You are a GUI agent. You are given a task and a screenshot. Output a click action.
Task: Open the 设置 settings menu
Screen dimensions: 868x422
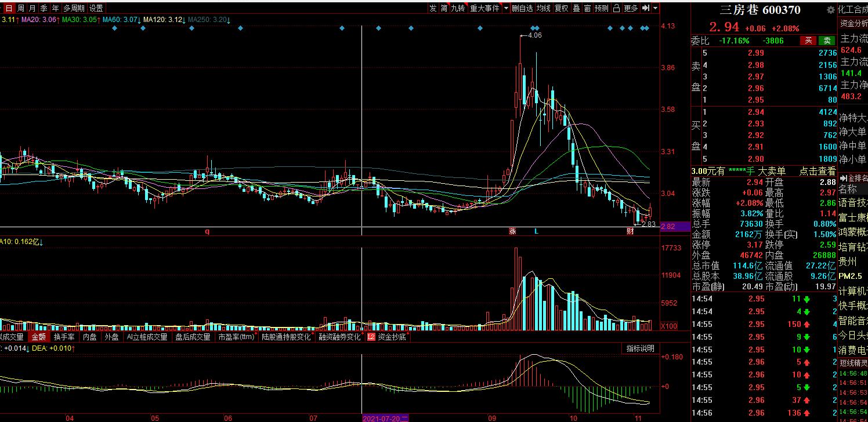coord(96,8)
